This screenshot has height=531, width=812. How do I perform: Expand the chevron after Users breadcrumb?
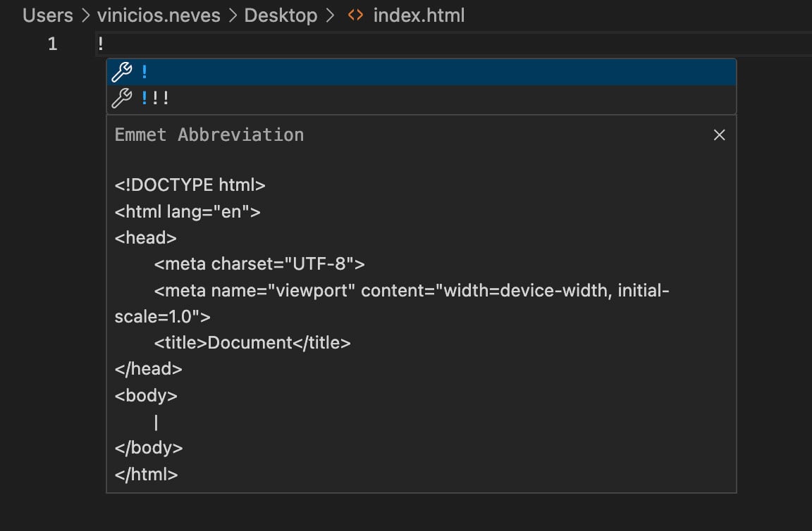(85, 15)
